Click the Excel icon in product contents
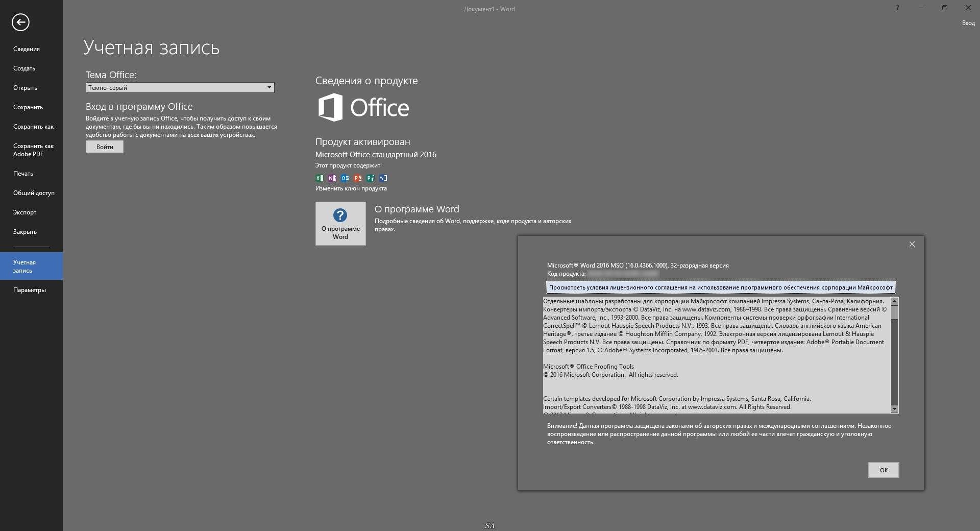The width and height of the screenshot is (980, 531). pos(320,178)
